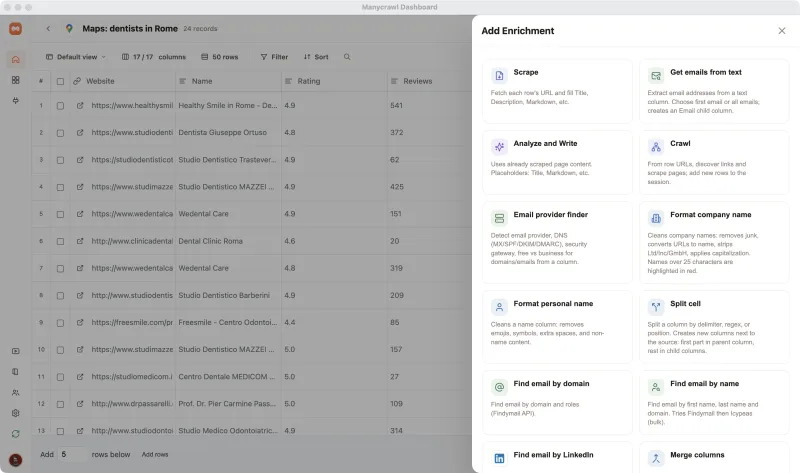Open the docs book sidebar icon
This screenshot has height=473, width=800.
15,371
